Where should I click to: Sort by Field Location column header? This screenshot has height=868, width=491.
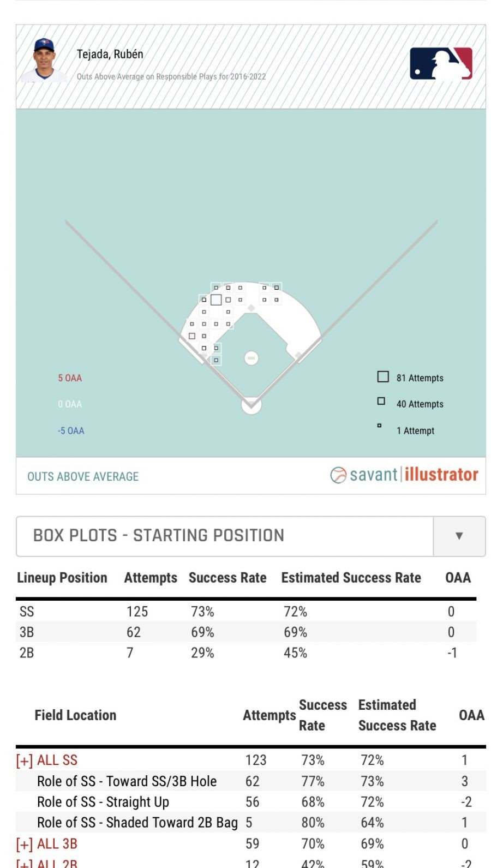[75, 715]
